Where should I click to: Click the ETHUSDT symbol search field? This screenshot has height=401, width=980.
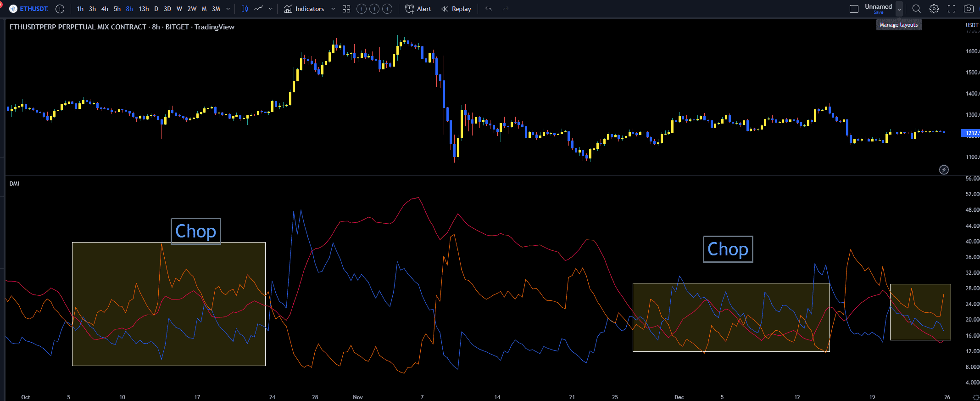click(x=33, y=9)
